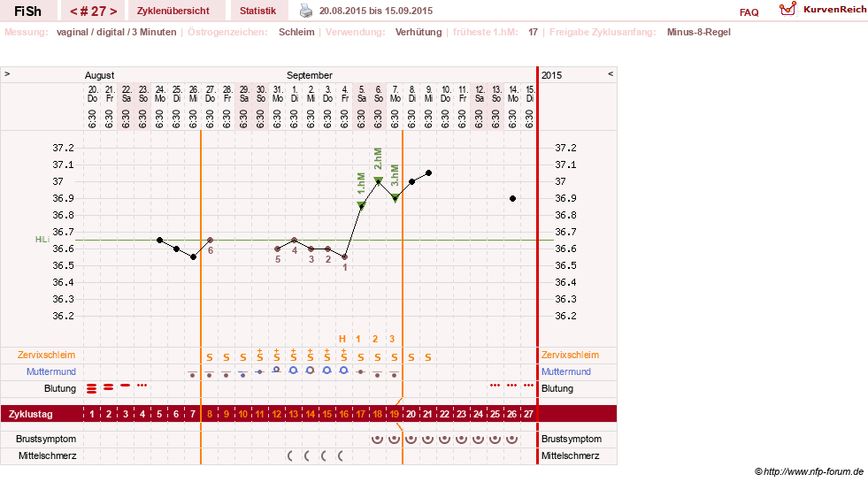868x482 pixels.
Task: Collapse chart using the right < arrow
Action: (x=611, y=73)
